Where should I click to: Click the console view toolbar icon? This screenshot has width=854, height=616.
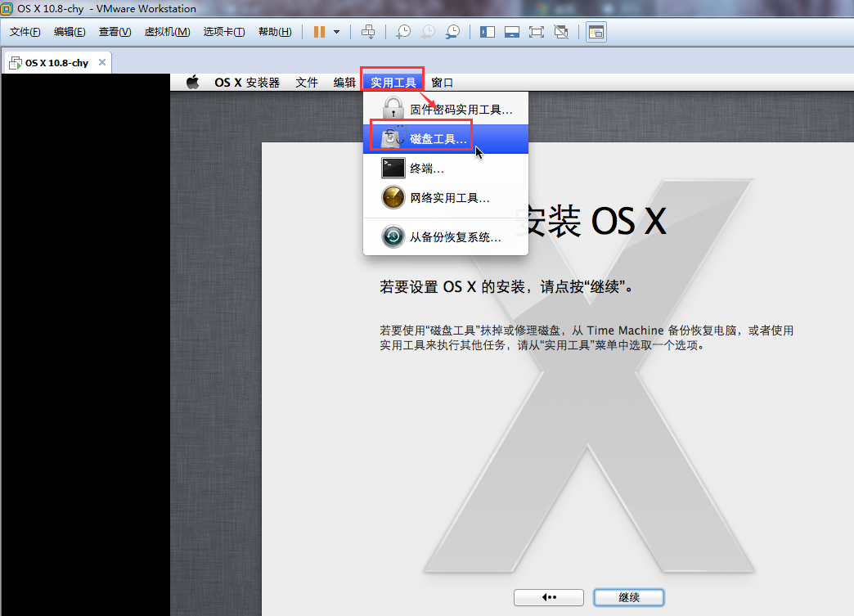(x=596, y=32)
